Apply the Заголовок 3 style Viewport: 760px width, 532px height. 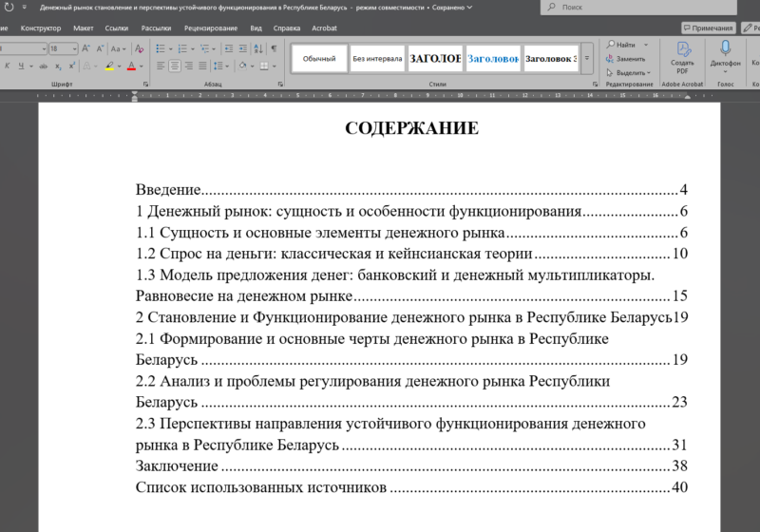pyautogui.click(x=551, y=58)
